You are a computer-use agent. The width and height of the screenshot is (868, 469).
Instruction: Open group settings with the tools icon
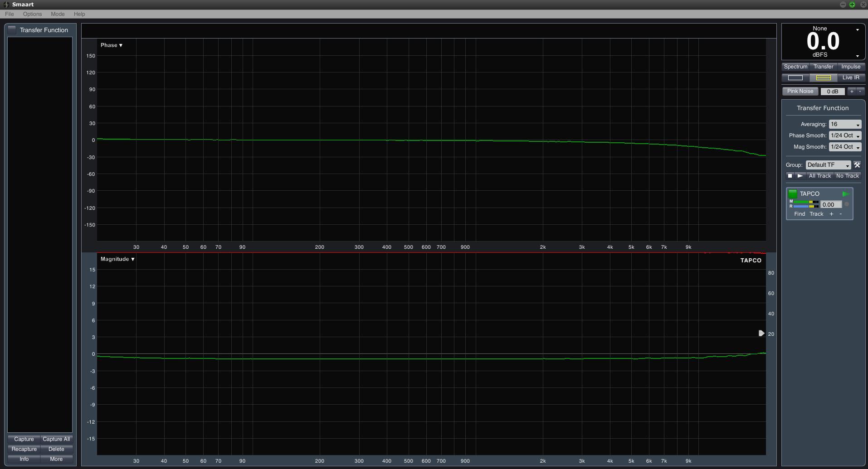pyautogui.click(x=857, y=165)
